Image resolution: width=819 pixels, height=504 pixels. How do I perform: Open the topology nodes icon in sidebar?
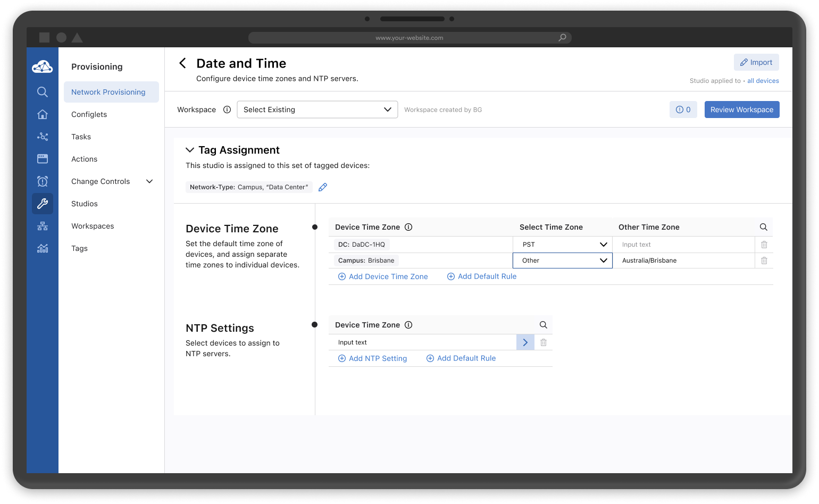pos(43,137)
